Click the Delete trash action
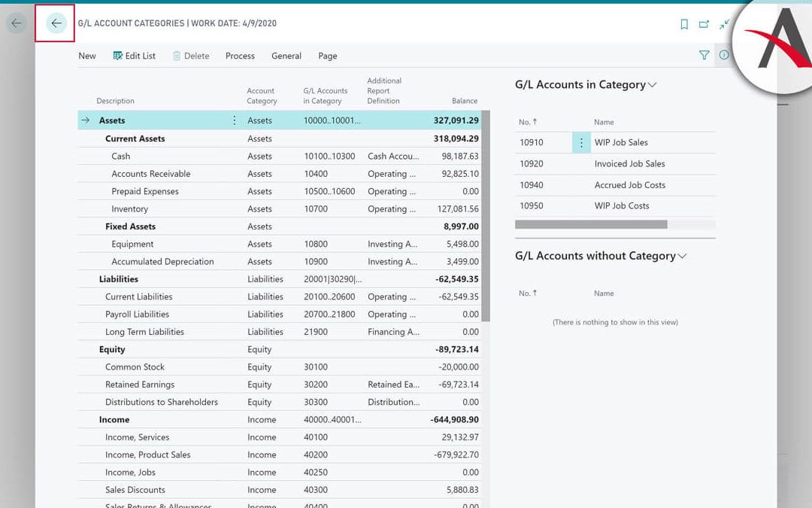The width and height of the screenshot is (812, 508). click(190, 56)
